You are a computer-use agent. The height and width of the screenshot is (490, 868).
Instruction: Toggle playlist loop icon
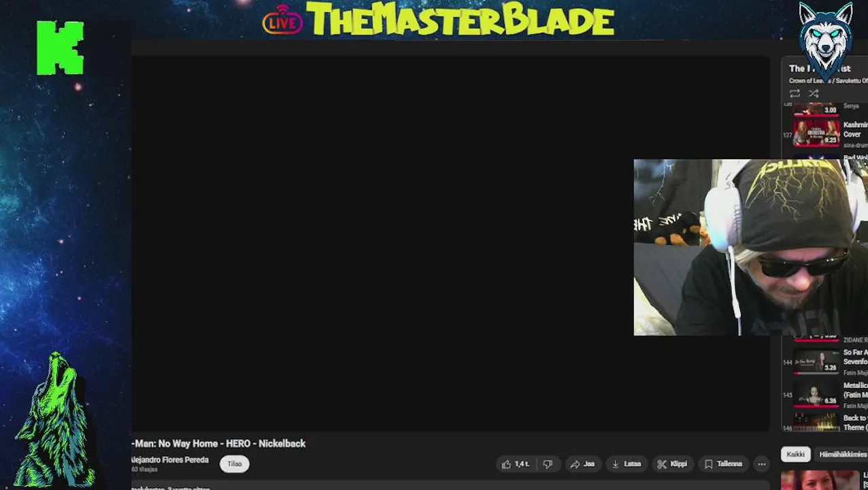tap(795, 93)
